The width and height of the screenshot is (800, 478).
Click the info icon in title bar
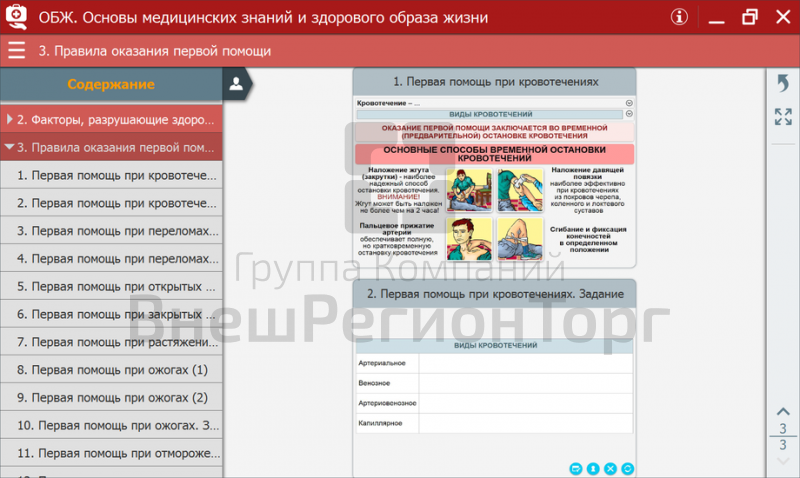pyautogui.click(x=680, y=17)
